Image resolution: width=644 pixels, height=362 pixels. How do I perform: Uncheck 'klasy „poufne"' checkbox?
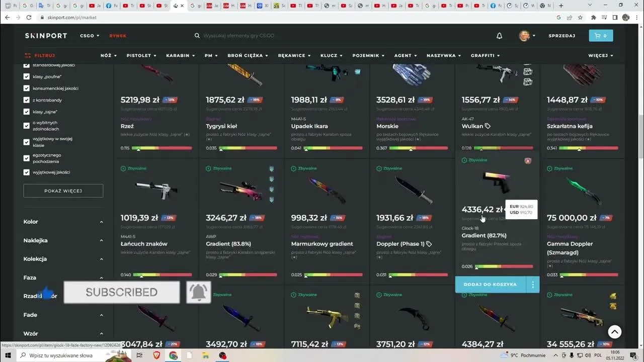click(x=27, y=76)
